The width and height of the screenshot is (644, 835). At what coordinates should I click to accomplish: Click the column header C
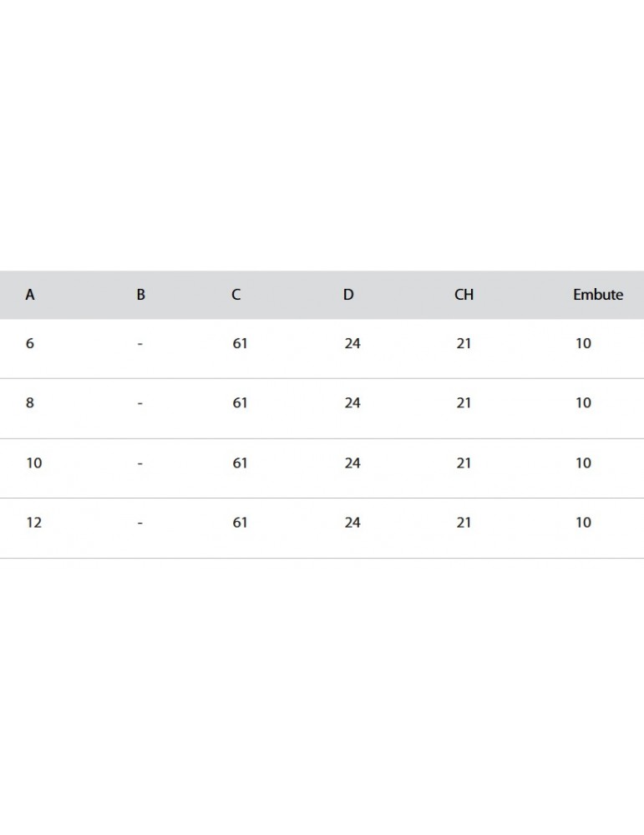click(236, 295)
